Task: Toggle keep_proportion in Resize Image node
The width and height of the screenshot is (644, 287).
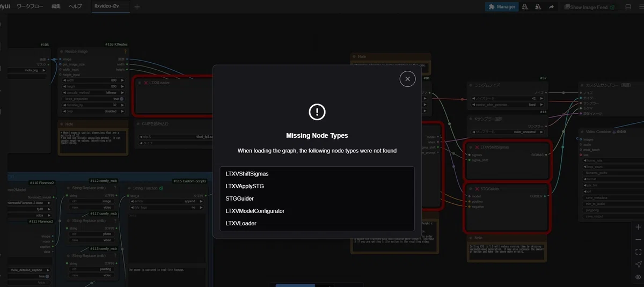Action: 93,99
